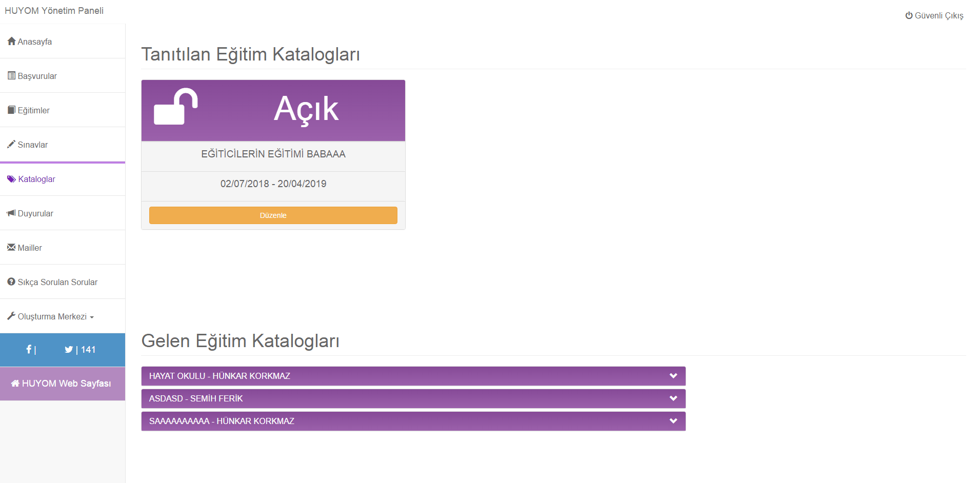Expand the HAYAT OKULU - HÜNKAR KORKMAZ row
This screenshot has width=980, height=483.
673,376
